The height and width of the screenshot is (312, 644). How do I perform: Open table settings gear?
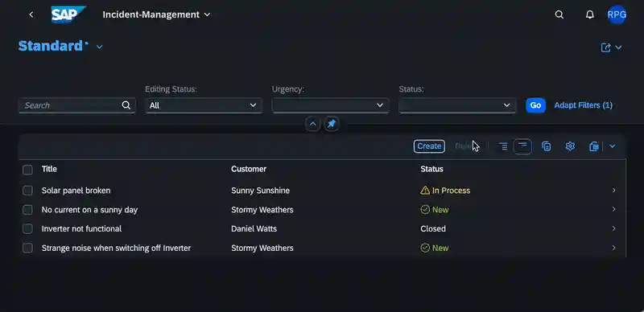(x=570, y=146)
